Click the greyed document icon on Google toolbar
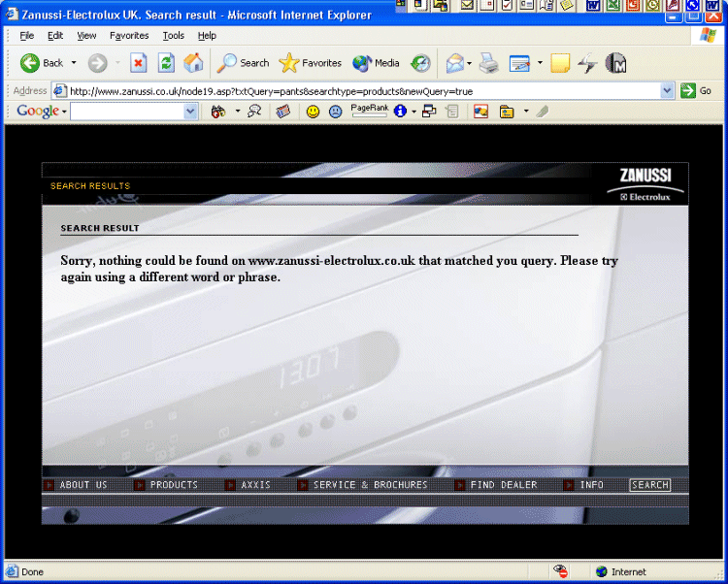 click(x=451, y=112)
